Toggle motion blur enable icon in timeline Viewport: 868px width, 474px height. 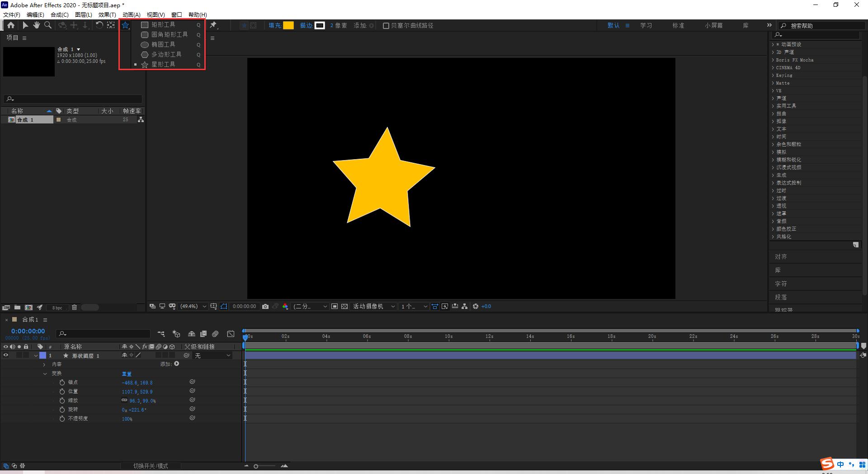coord(215,334)
